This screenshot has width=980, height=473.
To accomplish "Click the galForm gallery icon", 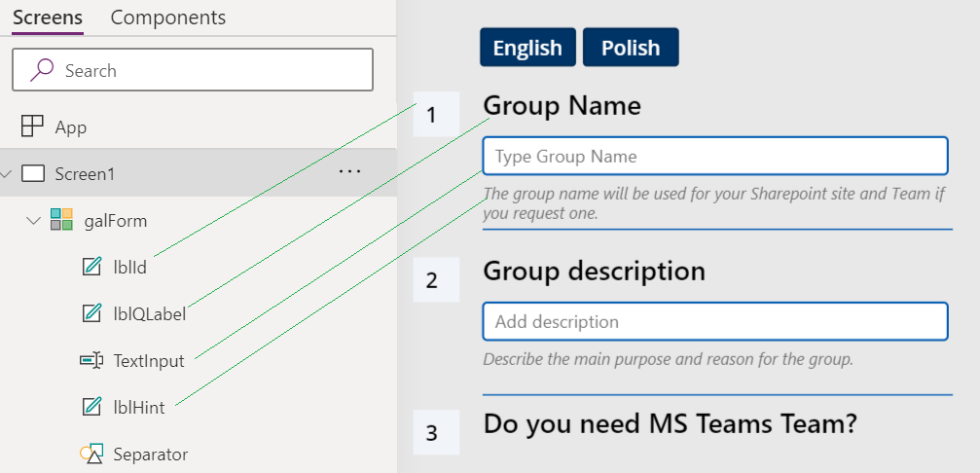I will (61, 220).
